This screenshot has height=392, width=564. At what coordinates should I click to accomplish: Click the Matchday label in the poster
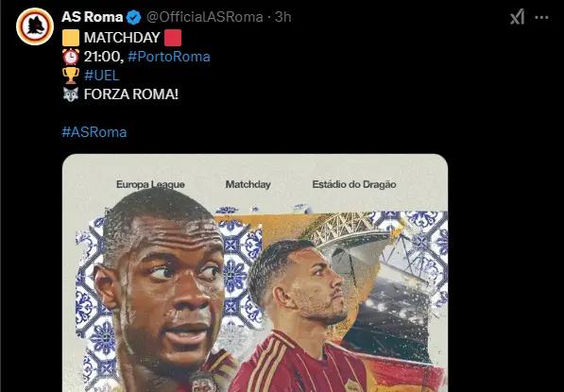point(248,184)
